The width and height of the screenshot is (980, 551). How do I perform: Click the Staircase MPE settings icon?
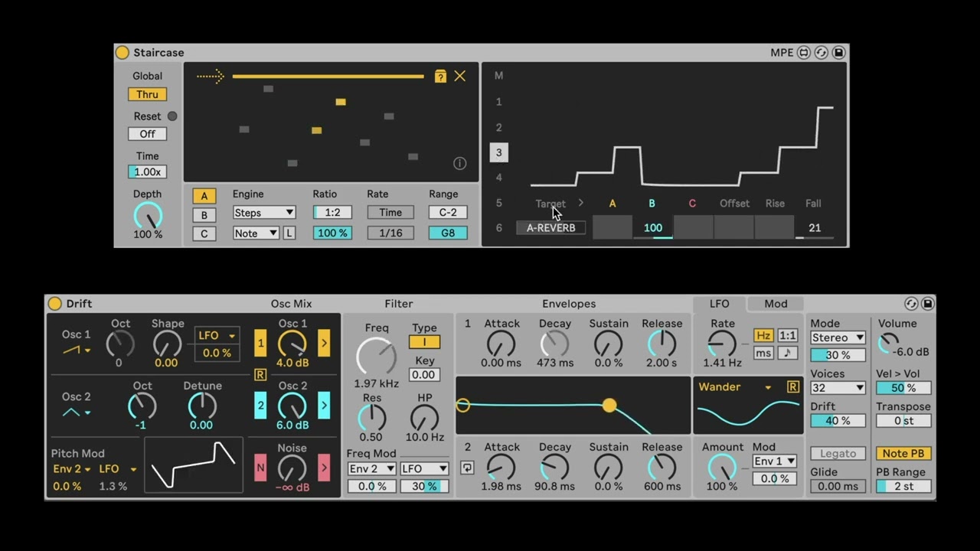[x=803, y=53]
